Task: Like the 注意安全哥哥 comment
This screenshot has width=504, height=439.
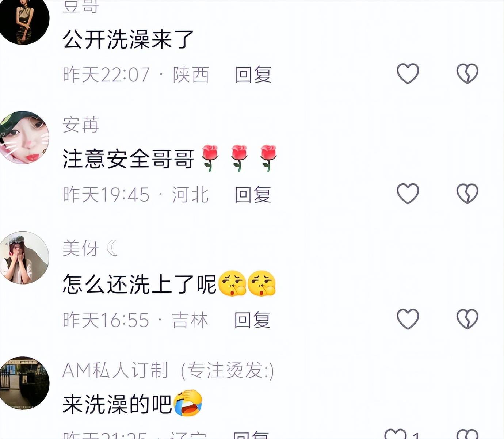Action: pos(408,193)
